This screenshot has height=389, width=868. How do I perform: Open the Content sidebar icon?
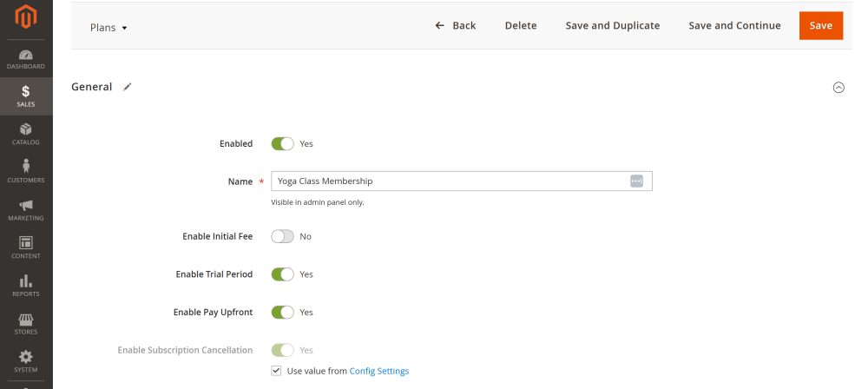click(x=26, y=248)
